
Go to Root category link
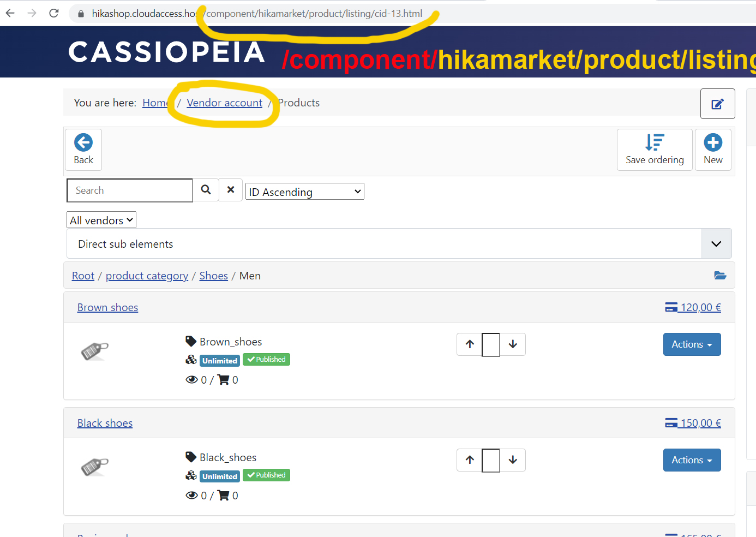(83, 276)
